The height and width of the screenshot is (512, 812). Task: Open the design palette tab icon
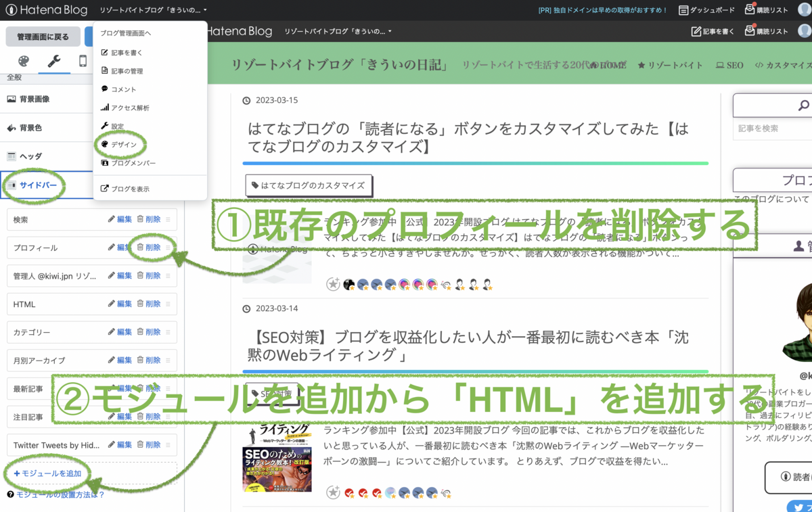click(x=24, y=62)
